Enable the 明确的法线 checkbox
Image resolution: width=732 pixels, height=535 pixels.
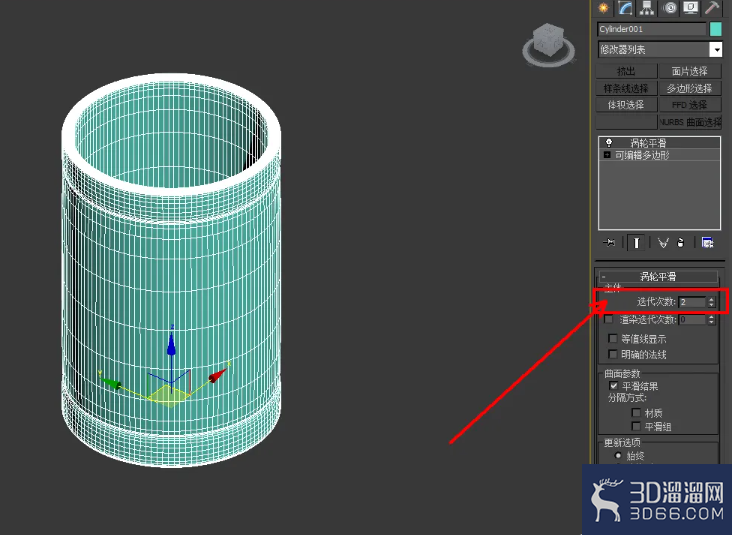613,354
